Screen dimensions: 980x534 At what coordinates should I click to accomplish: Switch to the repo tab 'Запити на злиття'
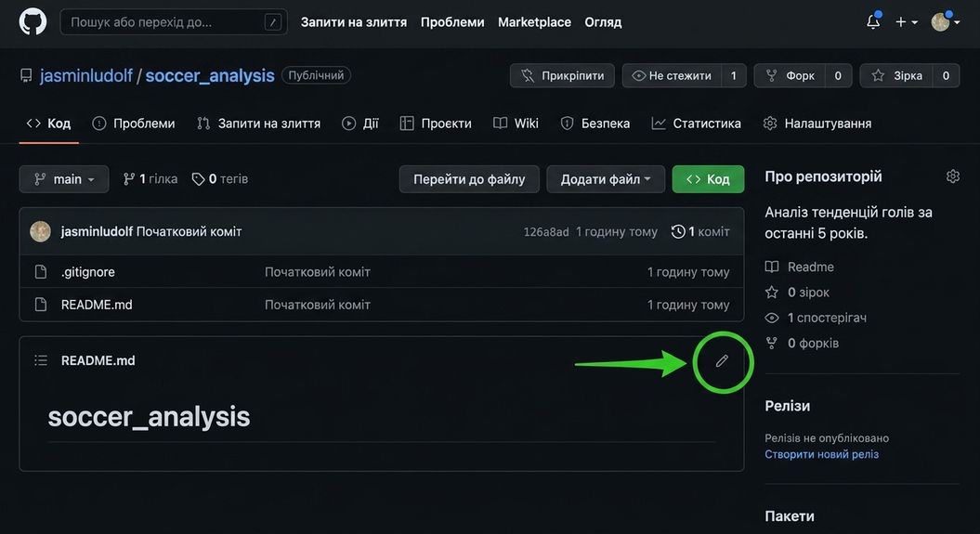click(x=259, y=124)
